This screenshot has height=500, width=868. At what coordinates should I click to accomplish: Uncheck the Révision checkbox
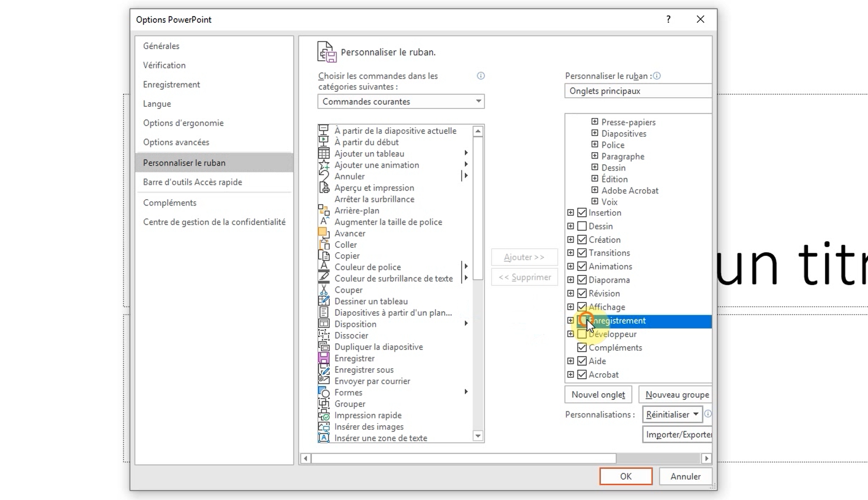[x=582, y=293]
